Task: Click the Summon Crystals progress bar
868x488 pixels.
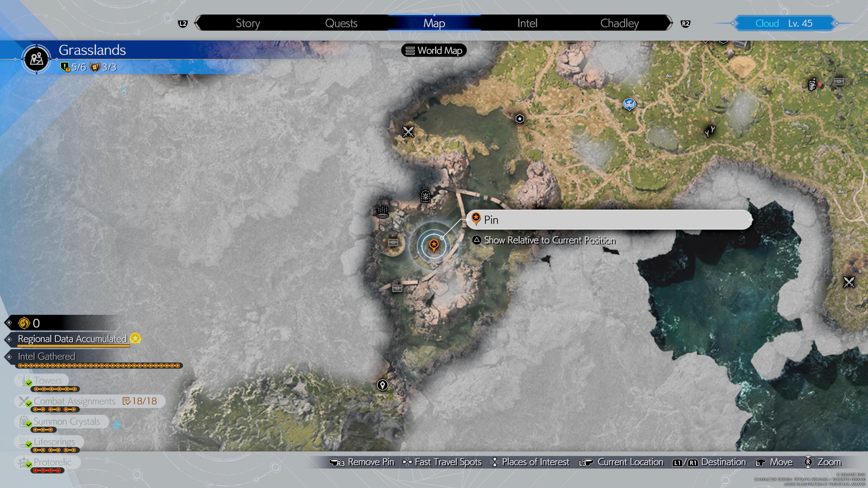Action: click(43, 430)
